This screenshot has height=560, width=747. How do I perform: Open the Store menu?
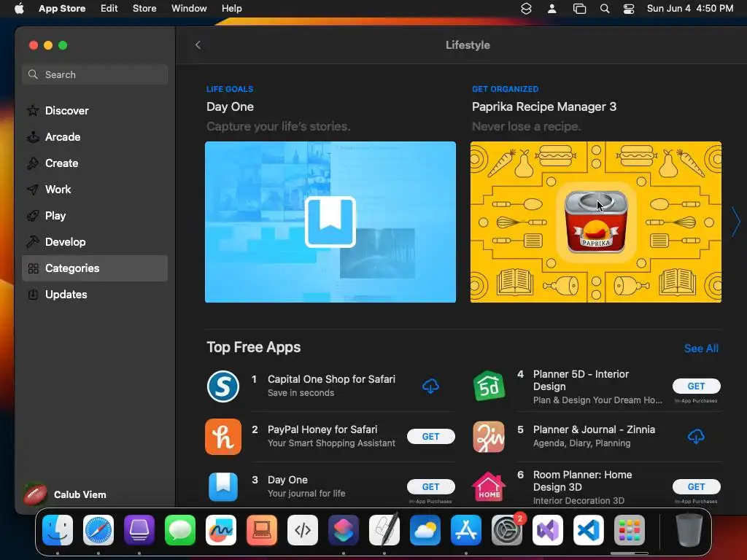coord(144,8)
